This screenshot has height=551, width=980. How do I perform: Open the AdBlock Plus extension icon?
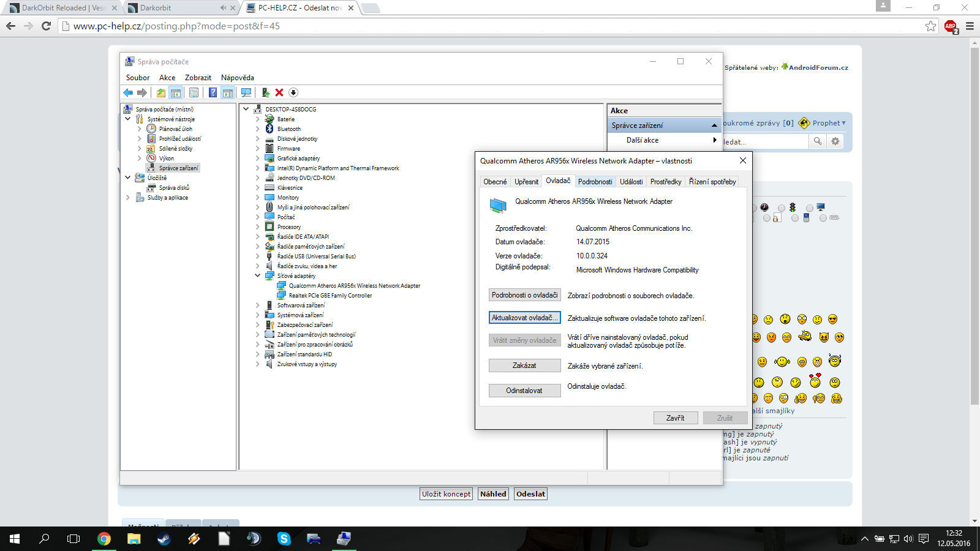(950, 26)
